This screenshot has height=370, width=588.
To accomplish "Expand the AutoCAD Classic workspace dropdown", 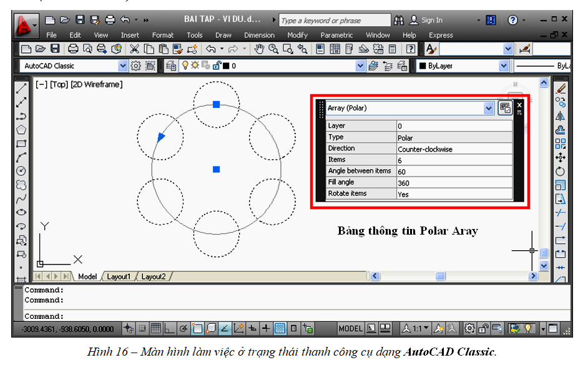I will click(x=122, y=66).
